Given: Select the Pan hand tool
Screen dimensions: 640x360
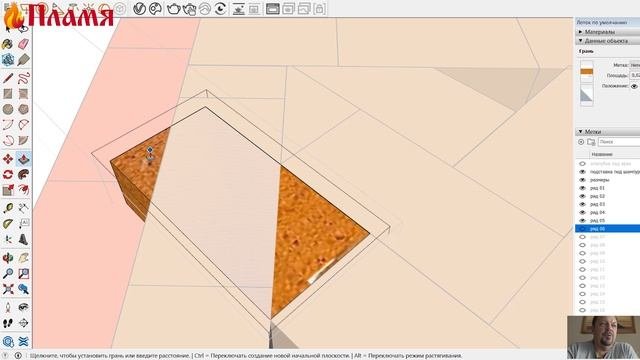Looking at the screenshot, I should point(23,258).
